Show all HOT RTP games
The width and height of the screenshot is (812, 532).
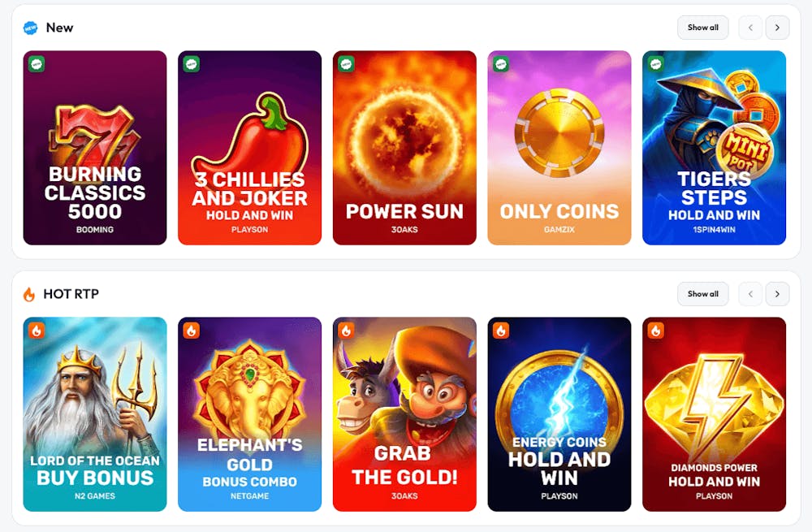click(702, 294)
